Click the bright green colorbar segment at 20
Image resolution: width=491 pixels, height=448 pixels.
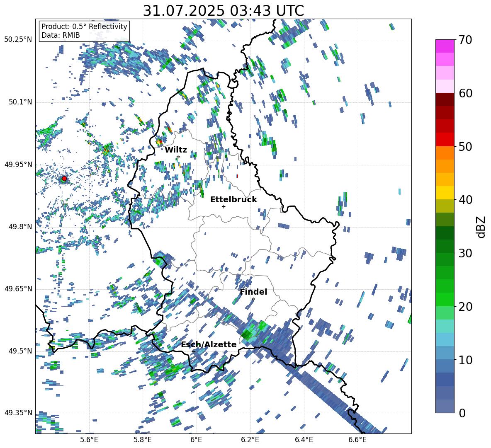[445, 299]
